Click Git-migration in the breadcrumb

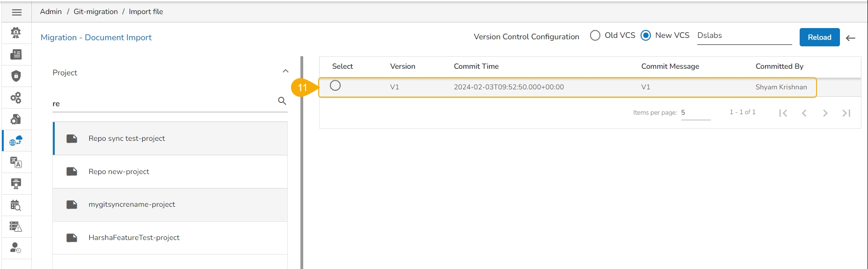tap(95, 12)
